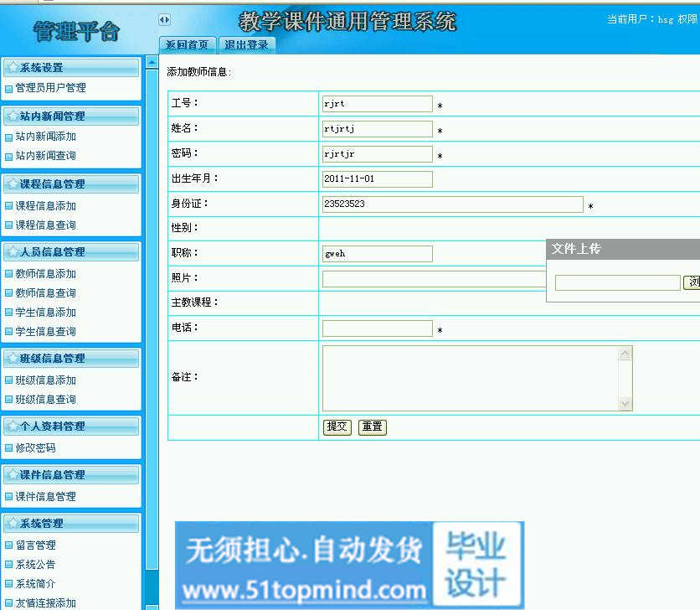This screenshot has width=700, height=610.
Task: Click the 人员信息管理 header star icon
Action: pos(13,251)
